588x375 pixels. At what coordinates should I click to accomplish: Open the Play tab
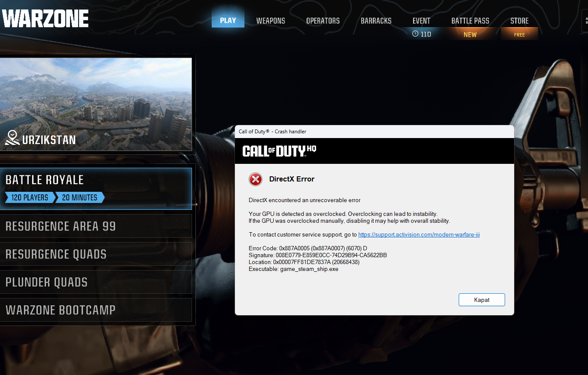click(x=228, y=21)
